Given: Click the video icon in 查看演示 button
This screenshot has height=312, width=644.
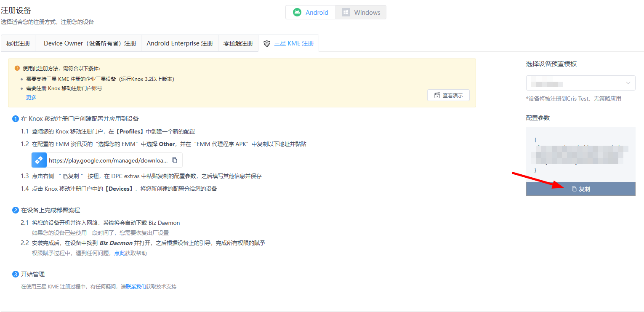Looking at the screenshot, I should click(437, 96).
